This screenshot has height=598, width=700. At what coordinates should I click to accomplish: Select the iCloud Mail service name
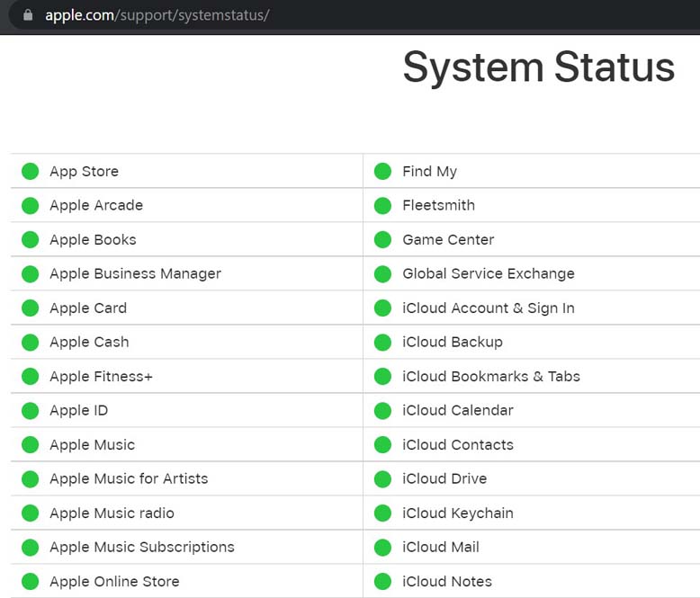(x=441, y=547)
